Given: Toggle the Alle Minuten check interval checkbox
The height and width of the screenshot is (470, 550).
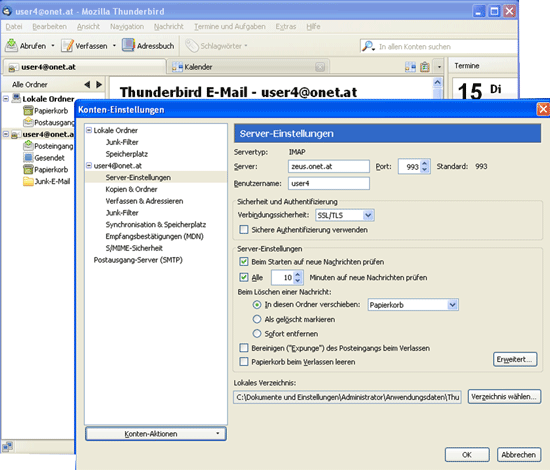Looking at the screenshot, I should click(243, 277).
